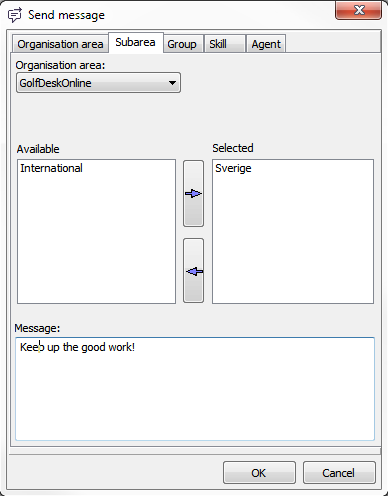Move selection to Selected with right arrow
Image resolution: width=388 pixels, height=496 pixels.
coord(193,194)
